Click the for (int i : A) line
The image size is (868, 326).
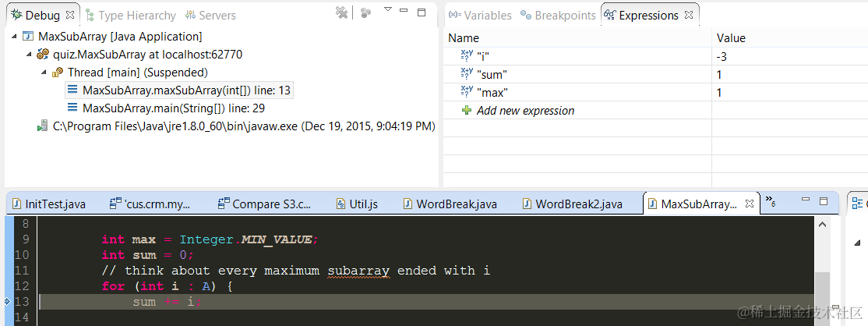(x=169, y=286)
